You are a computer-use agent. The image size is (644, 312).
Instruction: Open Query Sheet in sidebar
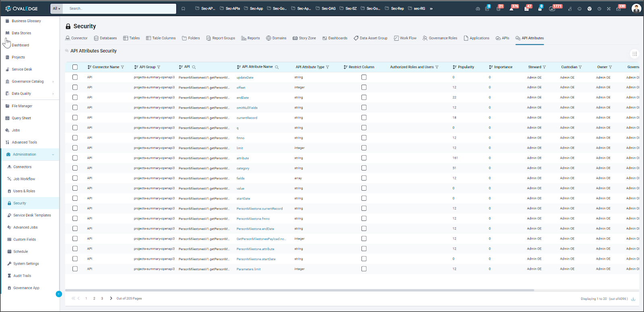click(21, 118)
